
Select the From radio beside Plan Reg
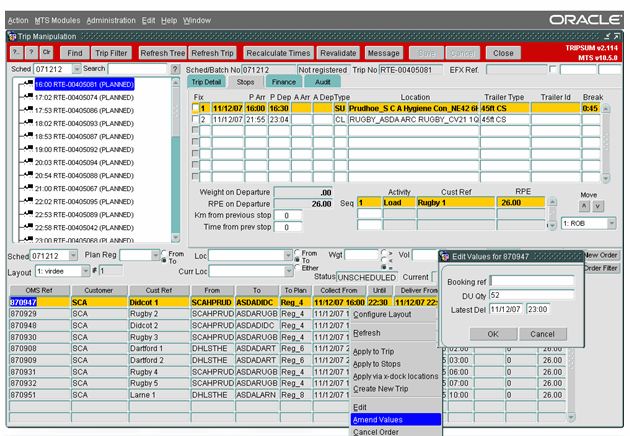[164, 253]
